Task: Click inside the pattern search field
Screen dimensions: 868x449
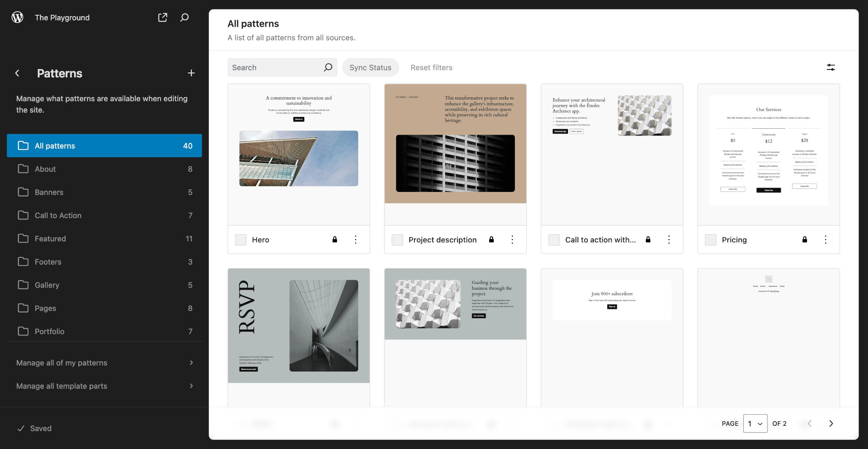Action: pyautogui.click(x=274, y=67)
